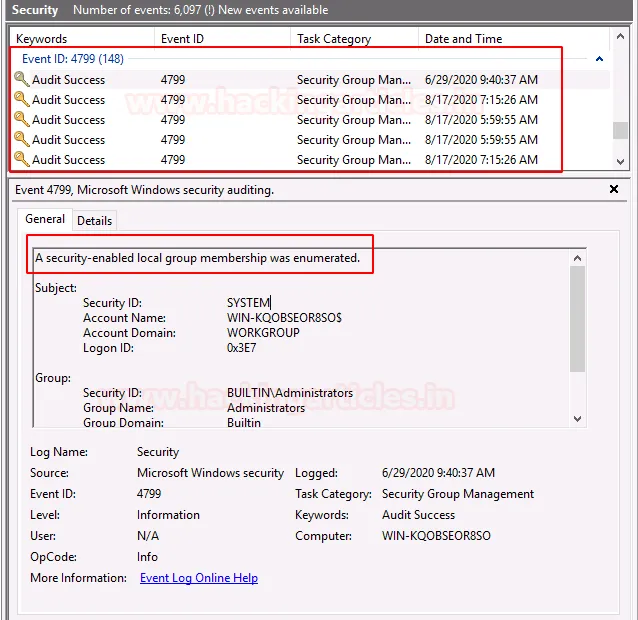Open the Event Log Online Help link
Viewport: 638px width, 620px height.
click(x=198, y=578)
